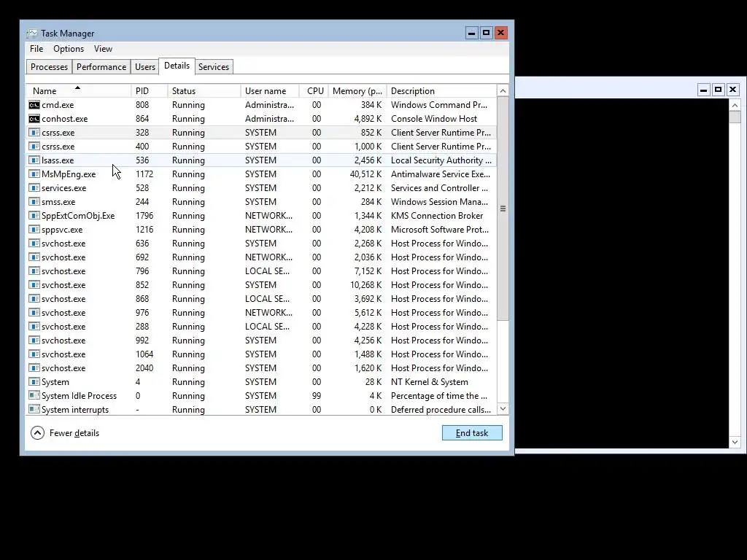Viewport: 747px width, 560px height.
Task: Sort by the Status column header
Action: pyautogui.click(x=204, y=90)
